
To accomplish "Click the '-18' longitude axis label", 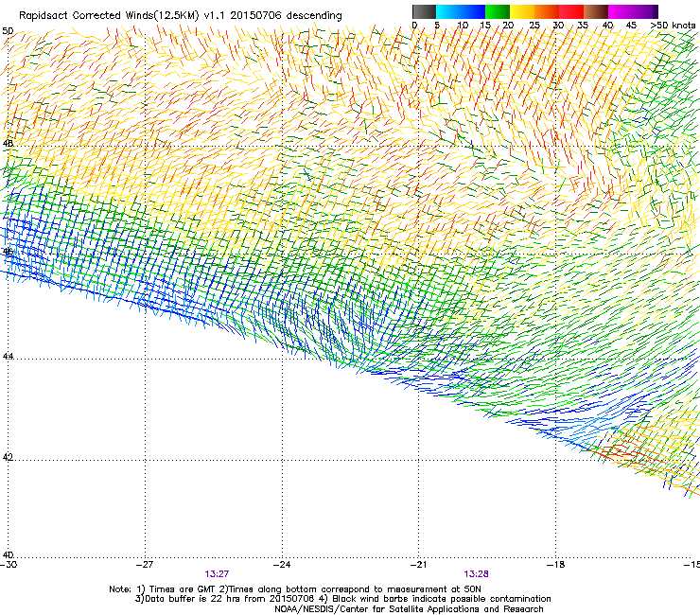I will [556, 564].
